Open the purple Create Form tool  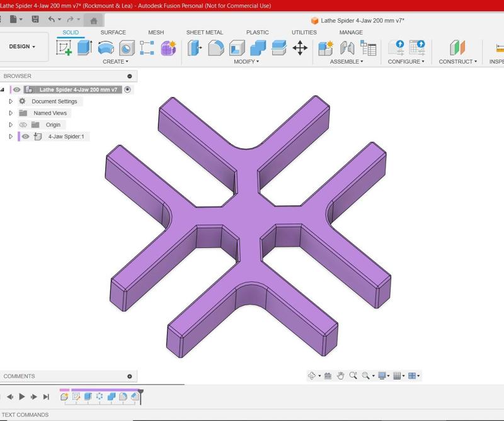[x=168, y=48]
